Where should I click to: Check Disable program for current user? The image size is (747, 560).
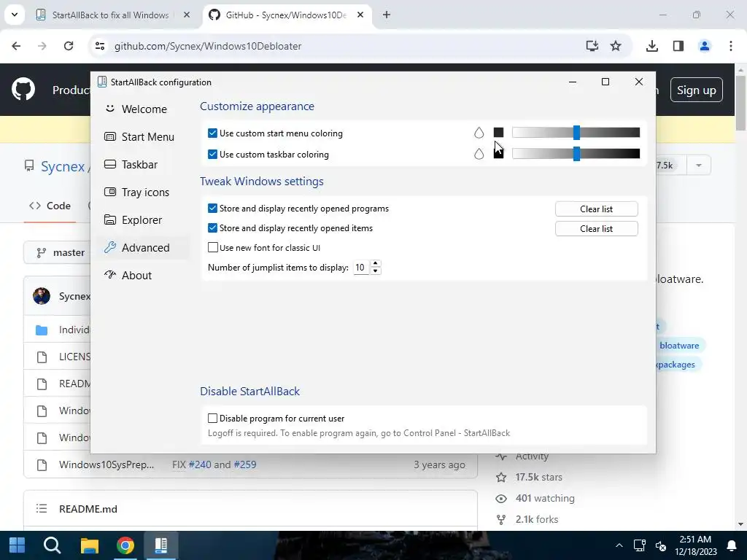(212, 418)
